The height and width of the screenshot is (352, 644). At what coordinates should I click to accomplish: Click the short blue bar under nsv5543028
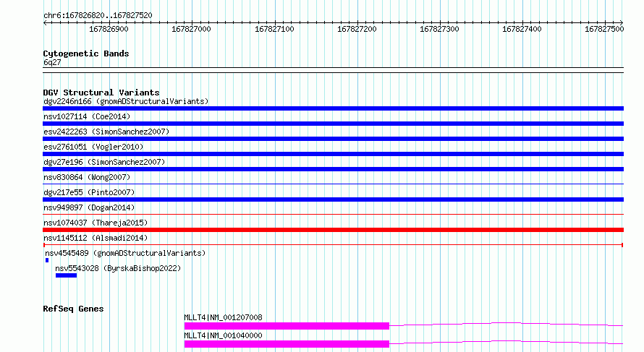66,275
